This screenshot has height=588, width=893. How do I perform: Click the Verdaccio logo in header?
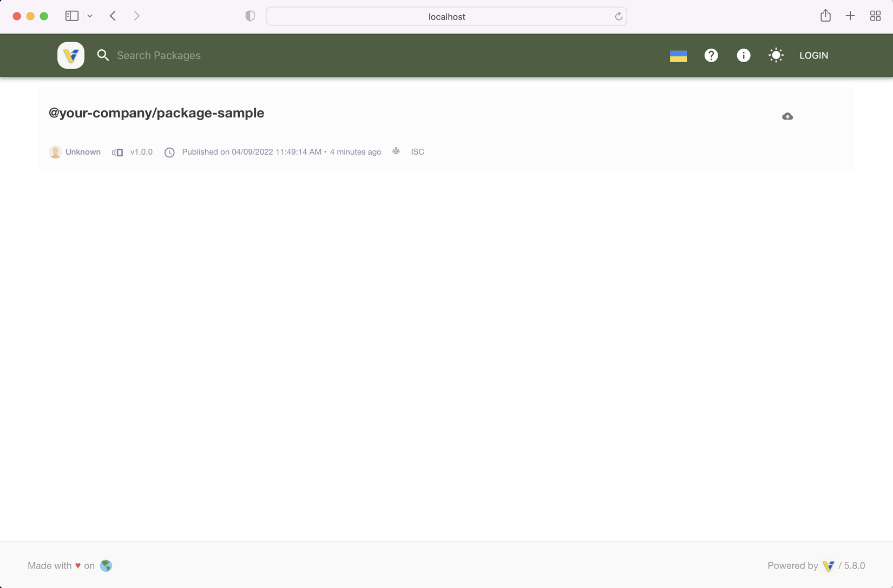[71, 55]
